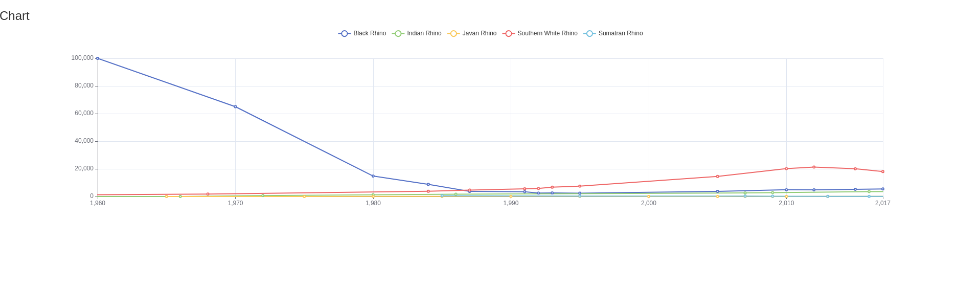Select Black Rhino data point at 1960
Image resolution: width=980 pixels, height=284 pixels.
[x=98, y=58]
